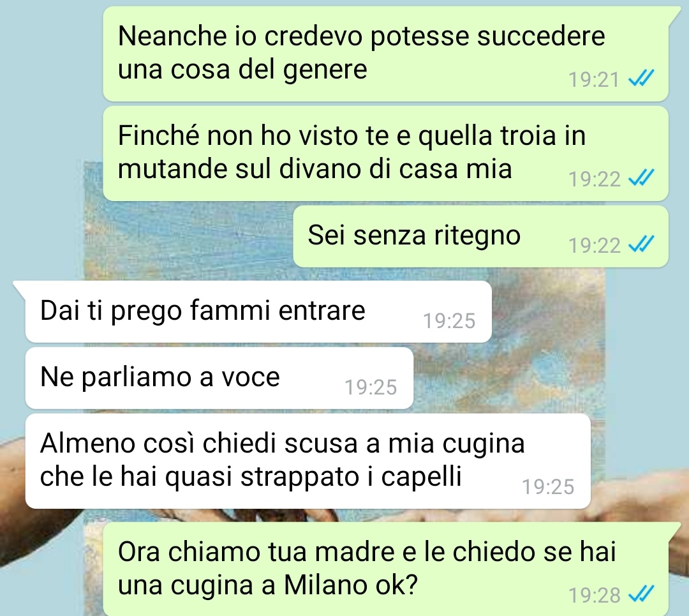
Task: Click the read checkmarks on the 19:21 message
Action: pos(641,79)
